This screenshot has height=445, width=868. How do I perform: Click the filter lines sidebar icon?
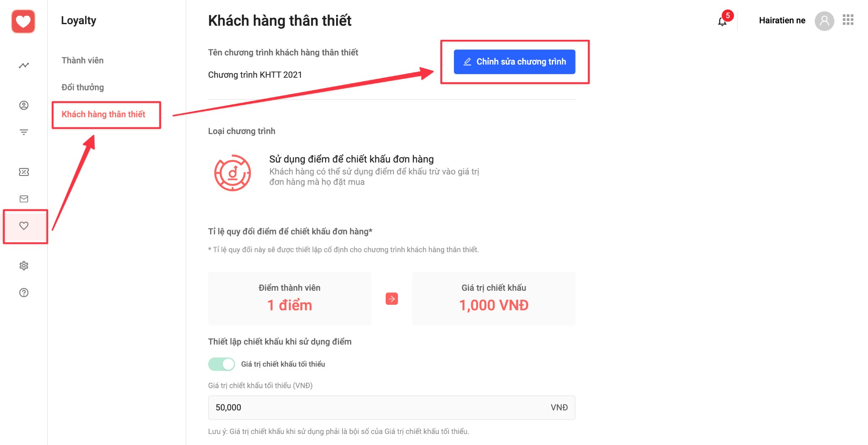(x=24, y=132)
